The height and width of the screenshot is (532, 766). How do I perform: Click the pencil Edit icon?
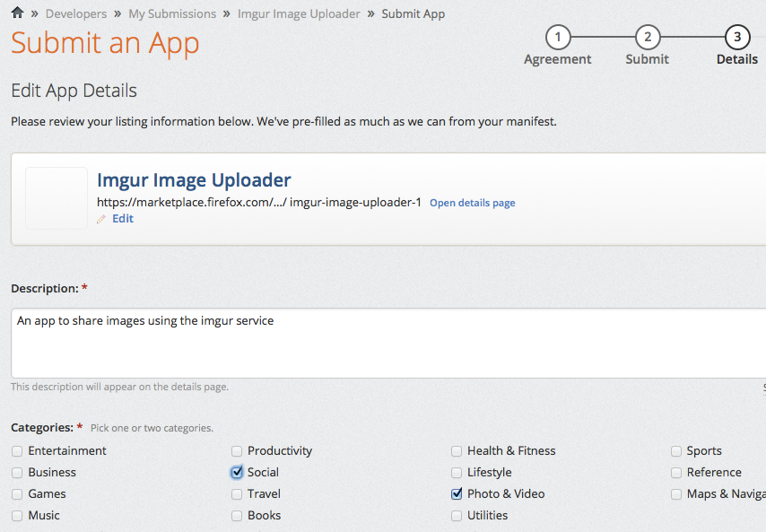tap(101, 219)
